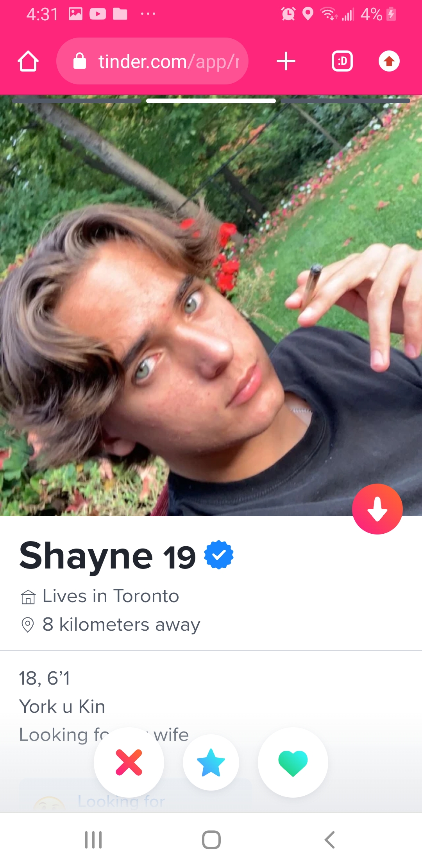The height and width of the screenshot is (868, 422).
Task: Tap the 8 kilometers away location line
Action: click(110, 624)
